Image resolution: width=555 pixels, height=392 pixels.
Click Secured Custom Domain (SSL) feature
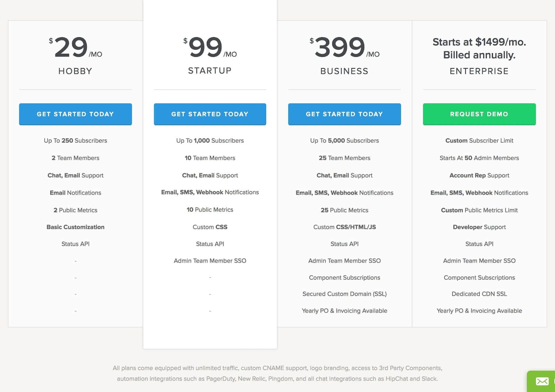[344, 294]
